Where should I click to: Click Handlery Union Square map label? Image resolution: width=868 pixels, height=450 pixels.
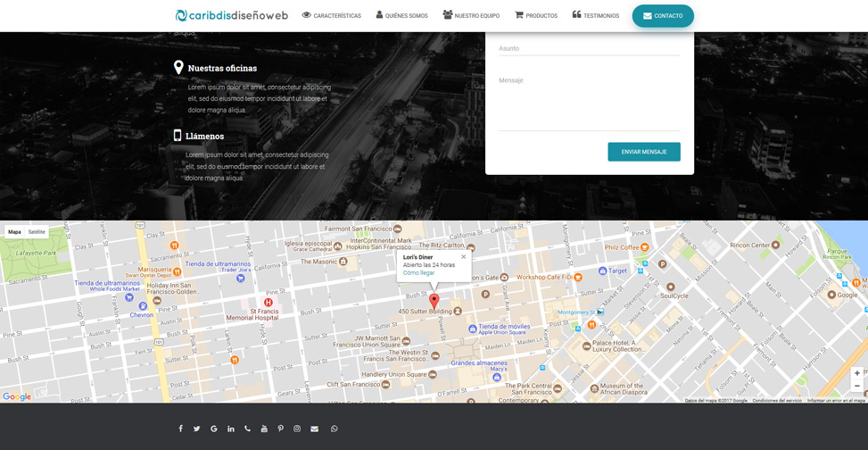394,374
